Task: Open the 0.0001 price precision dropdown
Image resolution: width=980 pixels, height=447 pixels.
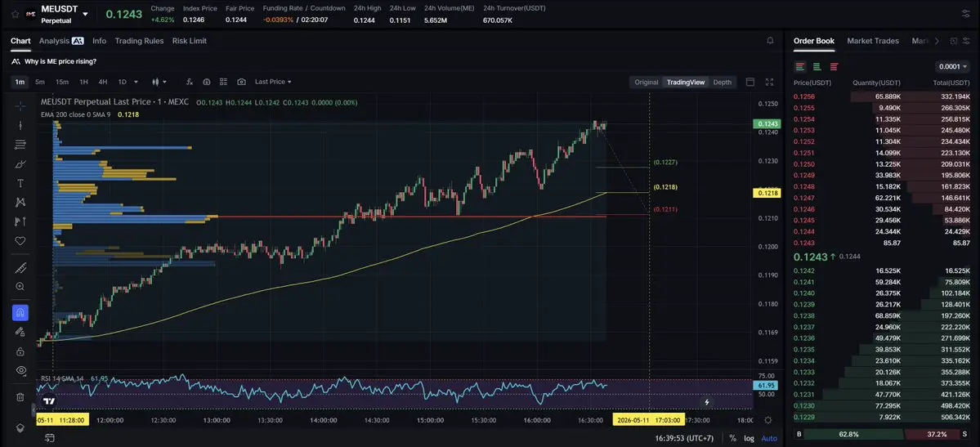Action: coord(953,66)
